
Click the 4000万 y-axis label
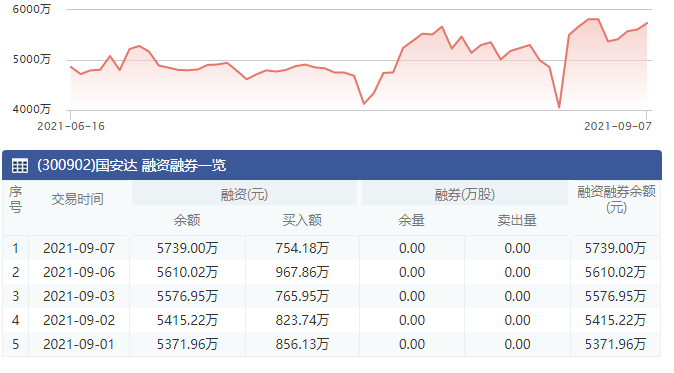click(31, 109)
